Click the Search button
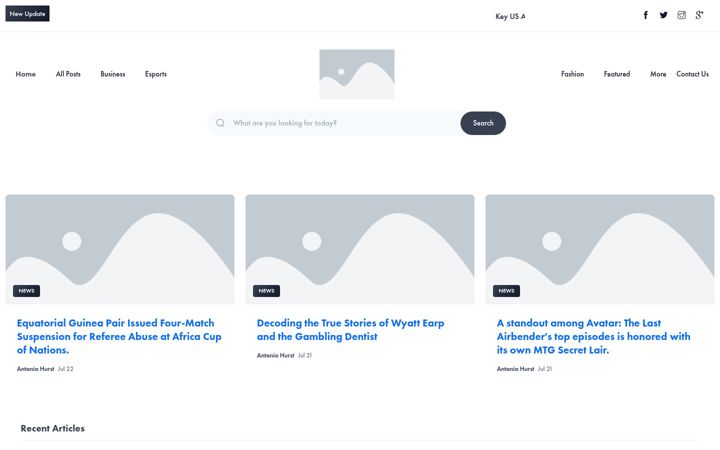 [x=483, y=123]
